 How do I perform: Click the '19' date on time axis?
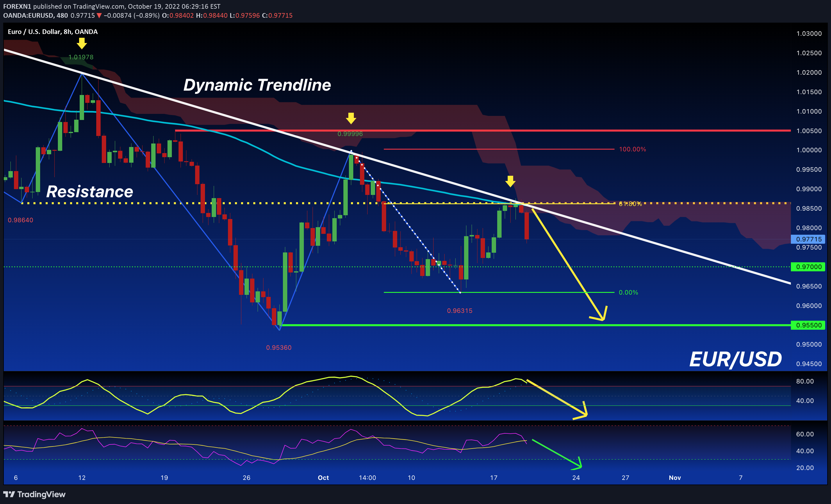click(x=164, y=478)
